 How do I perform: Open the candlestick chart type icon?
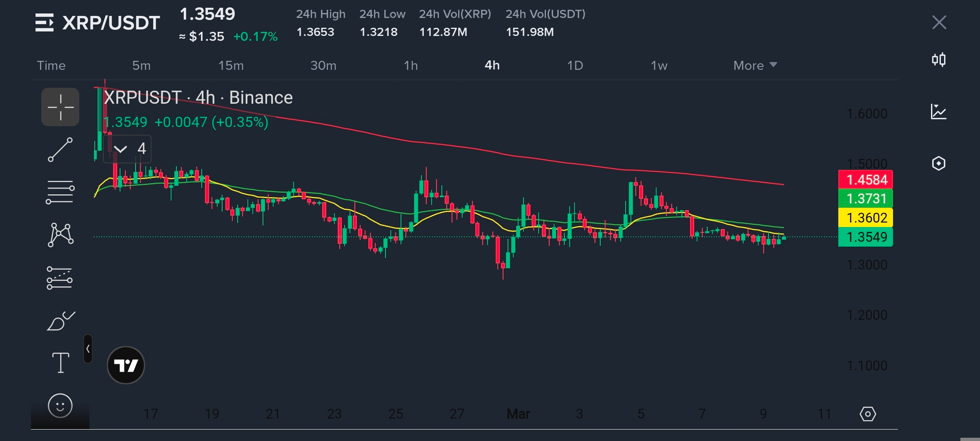(939, 60)
